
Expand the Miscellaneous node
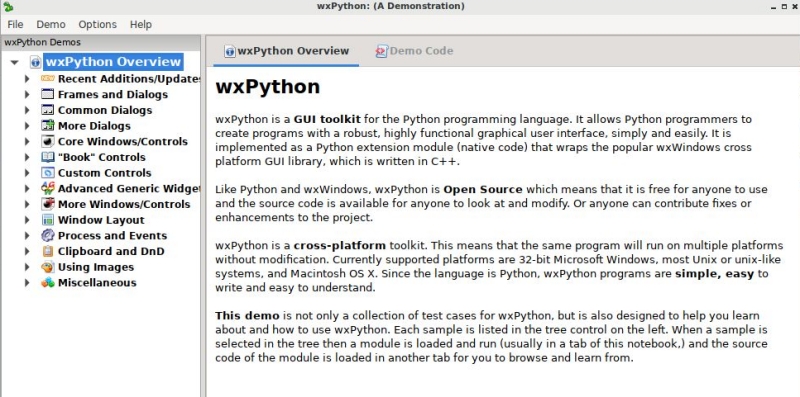coord(27,283)
